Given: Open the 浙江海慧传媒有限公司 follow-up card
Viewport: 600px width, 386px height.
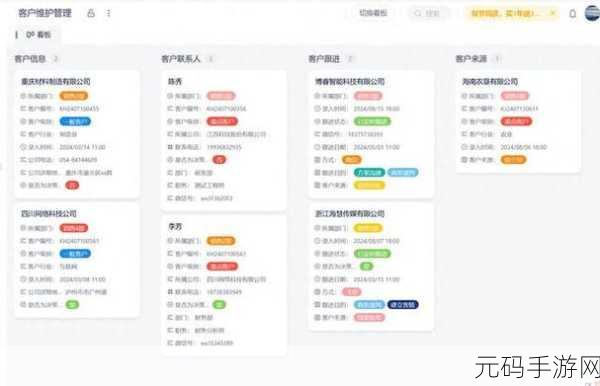Looking at the screenshot, I should tap(371, 267).
